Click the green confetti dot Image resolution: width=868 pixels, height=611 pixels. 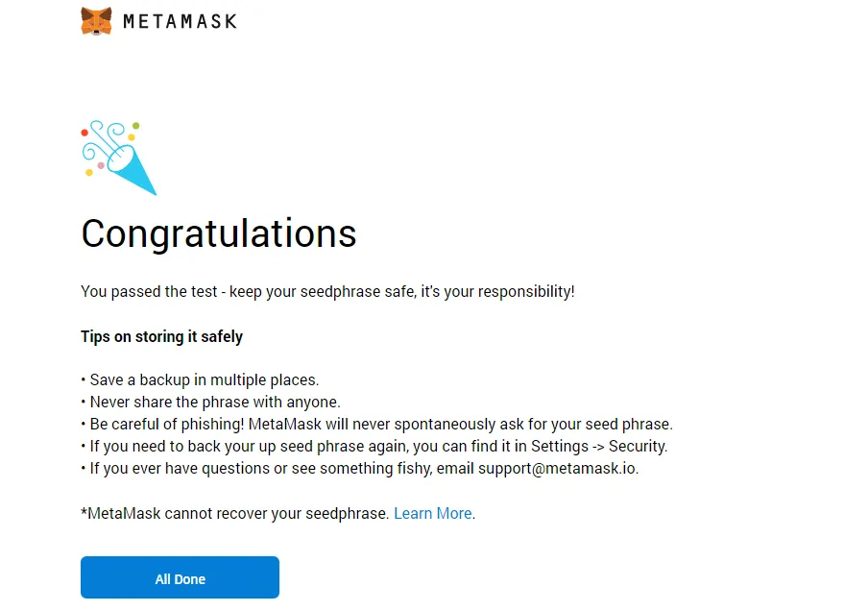click(x=136, y=126)
